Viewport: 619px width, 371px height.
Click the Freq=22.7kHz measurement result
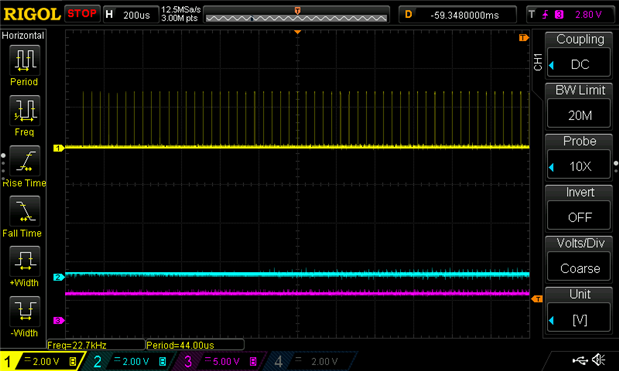click(x=77, y=345)
